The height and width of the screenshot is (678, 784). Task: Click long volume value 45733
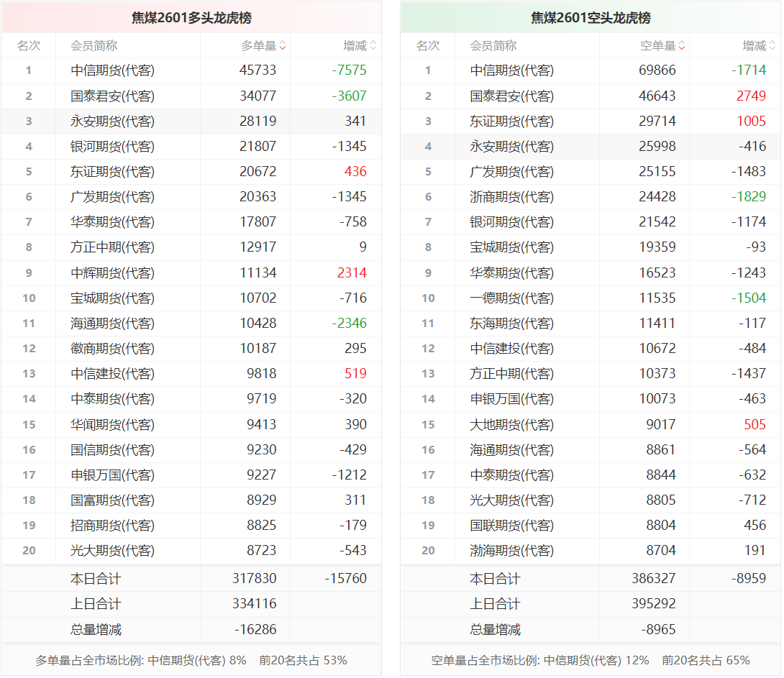point(258,70)
